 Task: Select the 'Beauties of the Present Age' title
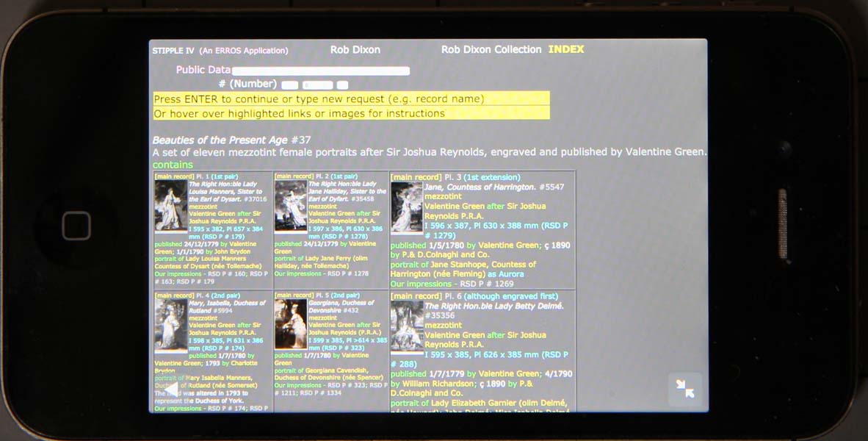click(220, 140)
